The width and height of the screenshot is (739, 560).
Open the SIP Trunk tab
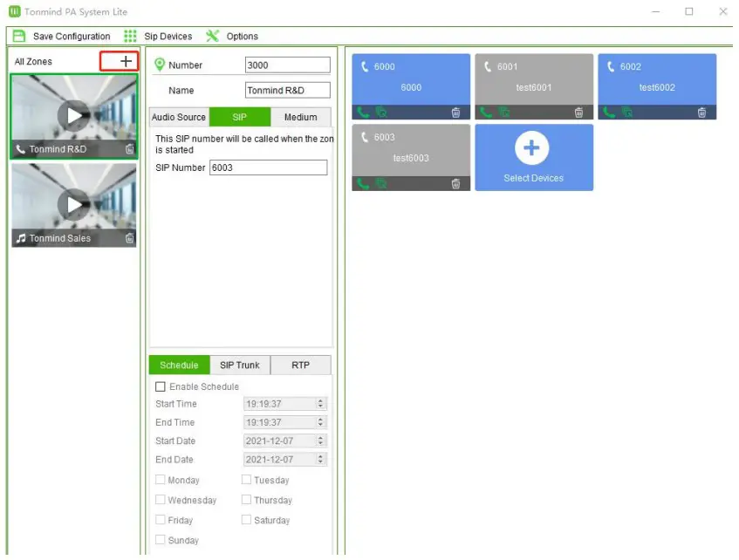click(240, 365)
